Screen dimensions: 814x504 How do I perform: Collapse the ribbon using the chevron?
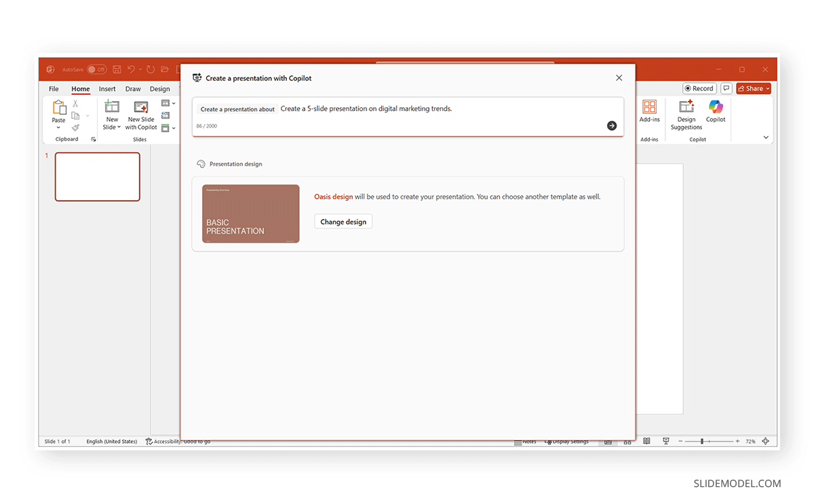click(766, 138)
